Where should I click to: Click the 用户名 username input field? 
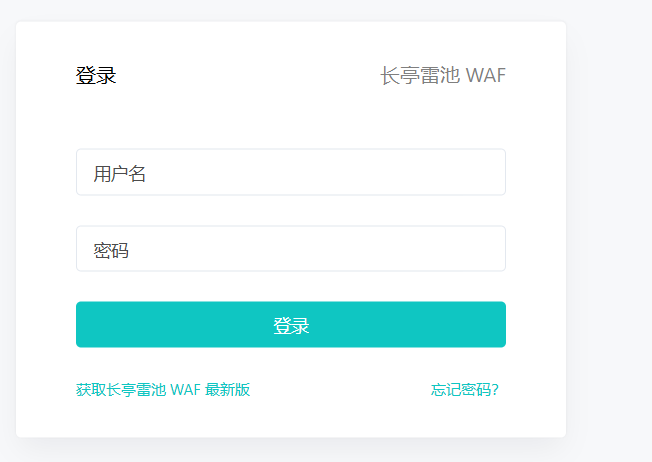click(291, 172)
